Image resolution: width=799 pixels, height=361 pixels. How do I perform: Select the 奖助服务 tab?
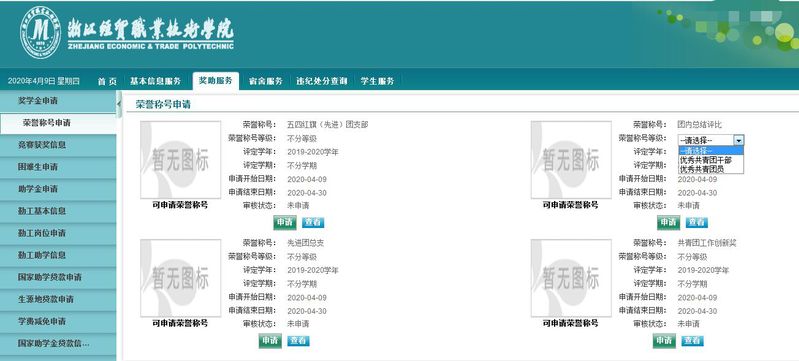tap(216, 81)
